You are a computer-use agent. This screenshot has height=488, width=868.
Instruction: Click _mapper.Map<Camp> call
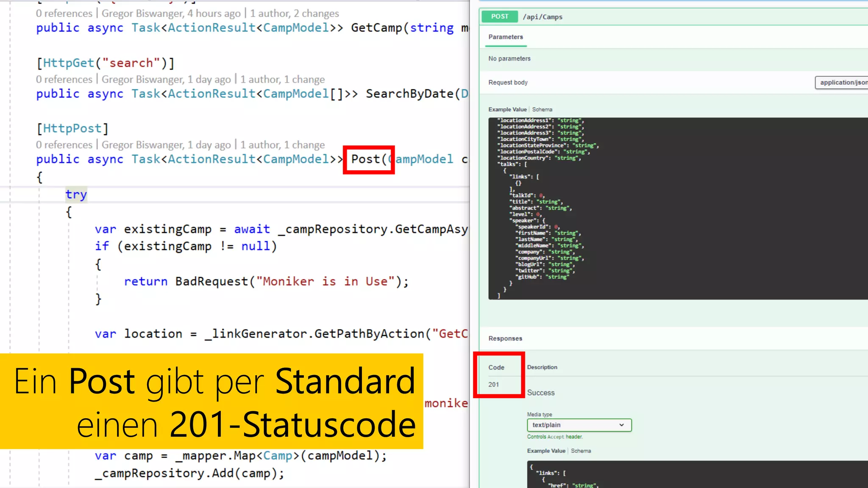click(238, 456)
